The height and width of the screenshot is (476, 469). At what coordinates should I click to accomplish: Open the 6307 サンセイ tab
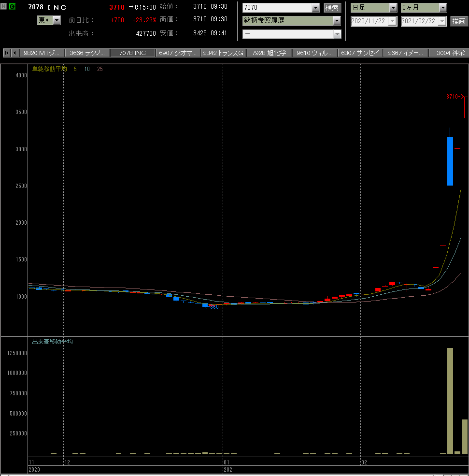pos(360,53)
